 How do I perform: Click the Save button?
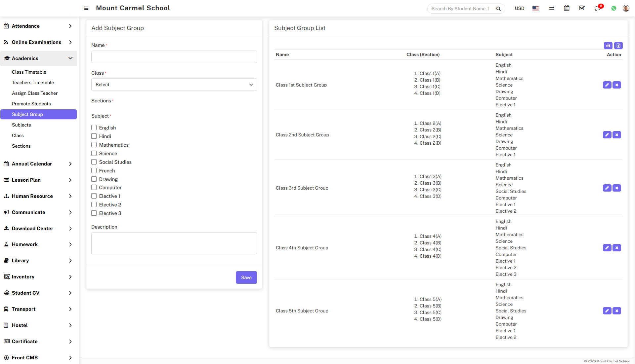pos(246,277)
